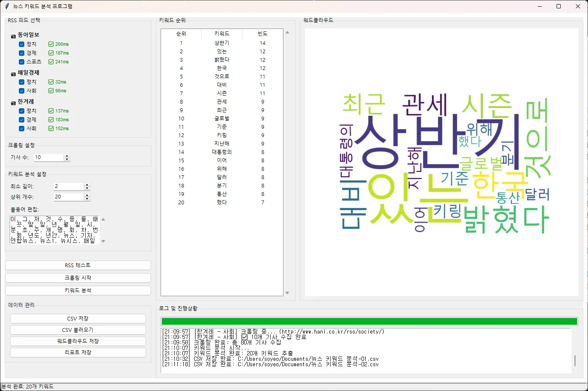Click the 200ms status check icon
The height and width of the screenshot is (391, 588).
click(51, 44)
